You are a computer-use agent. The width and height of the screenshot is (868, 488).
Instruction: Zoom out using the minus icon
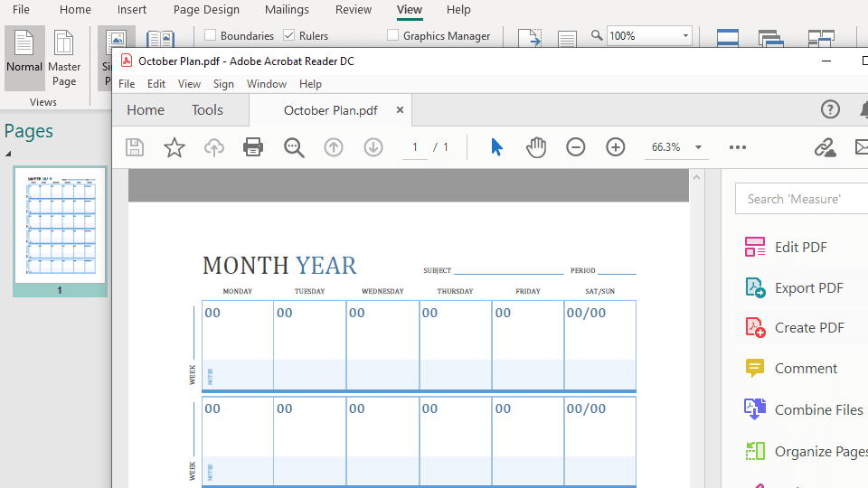pos(576,147)
